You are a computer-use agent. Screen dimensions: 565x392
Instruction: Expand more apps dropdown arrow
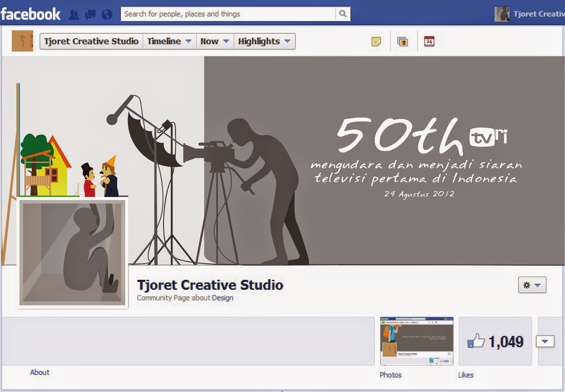(545, 341)
